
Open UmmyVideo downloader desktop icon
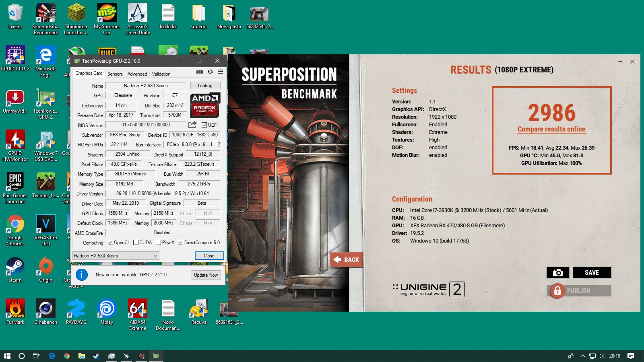(x=15, y=101)
